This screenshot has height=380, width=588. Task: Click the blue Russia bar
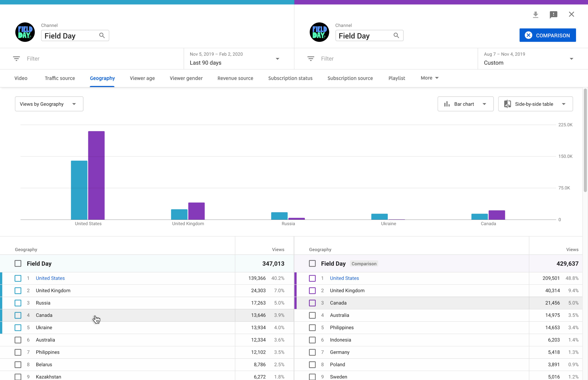point(279,216)
